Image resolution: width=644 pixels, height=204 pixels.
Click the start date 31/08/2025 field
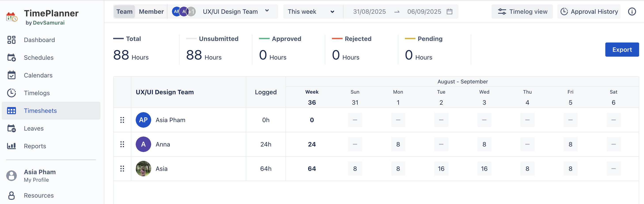pyautogui.click(x=369, y=12)
